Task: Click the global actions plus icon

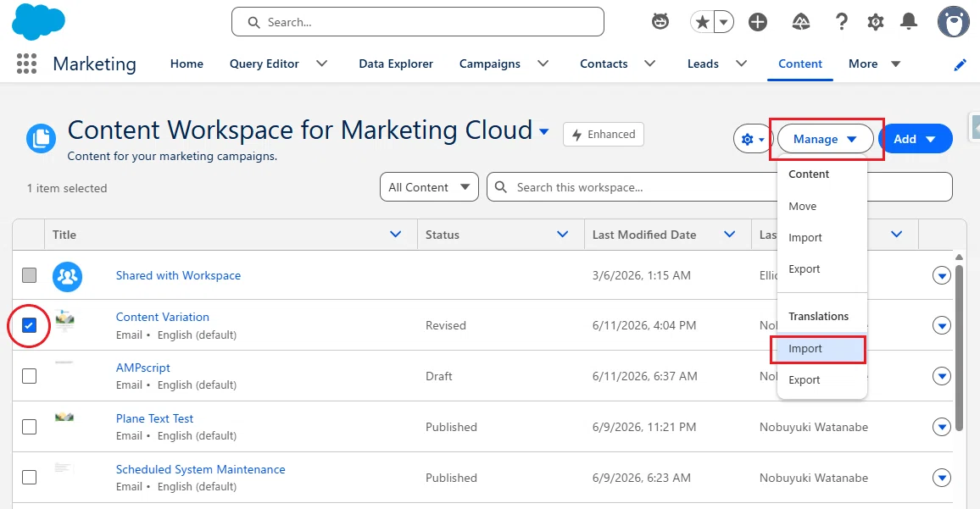Action: click(758, 23)
